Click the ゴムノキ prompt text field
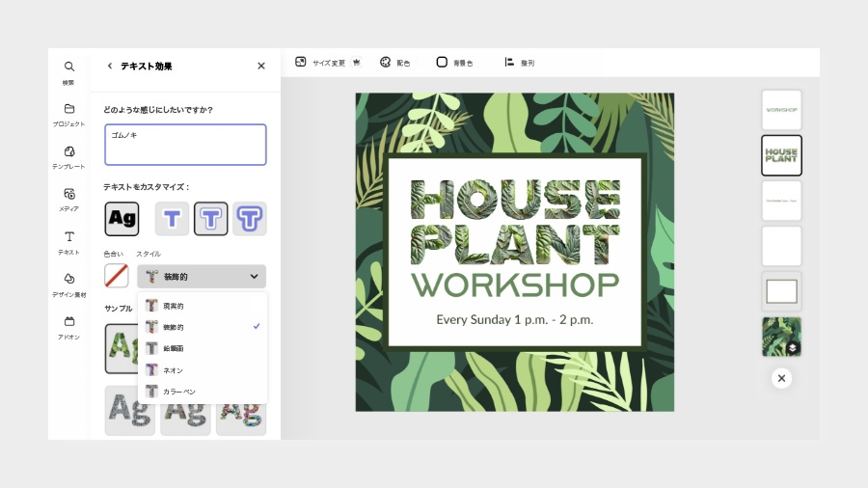The image size is (868, 488). pos(185,145)
